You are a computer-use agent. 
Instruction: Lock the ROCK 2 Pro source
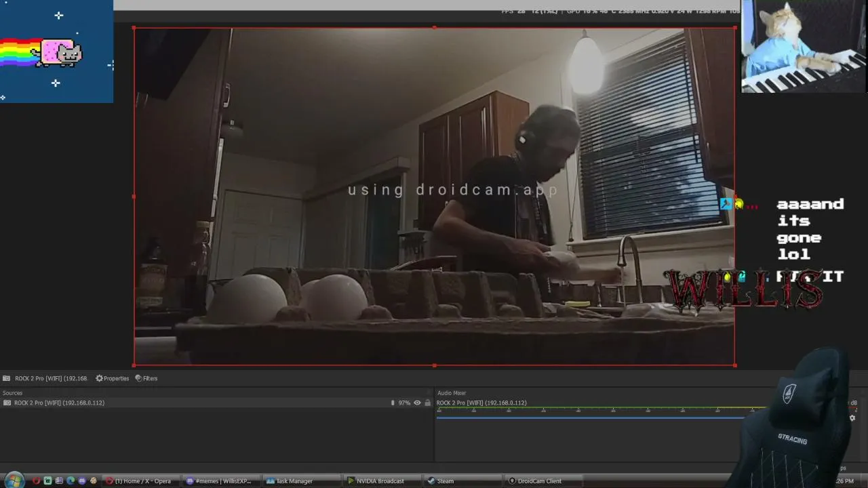point(427,403)
